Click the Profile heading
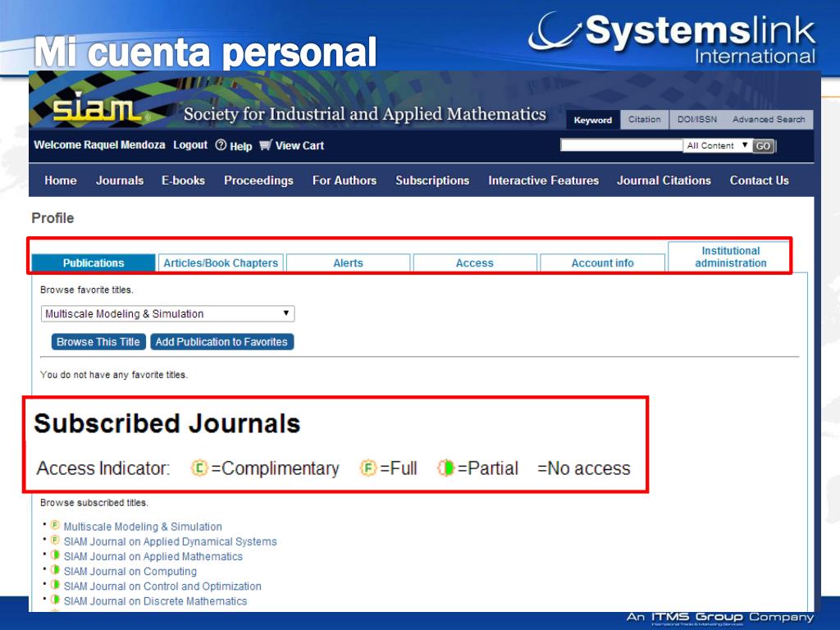This screenshot has height=630, width=840. pos(52,218)
